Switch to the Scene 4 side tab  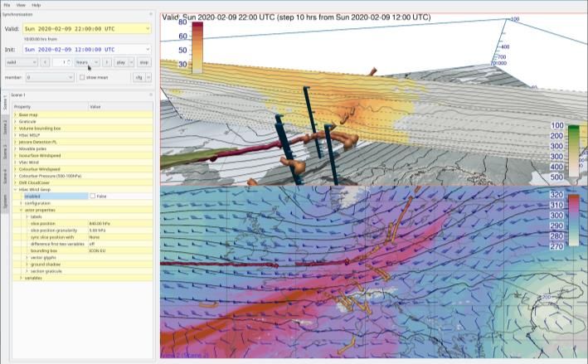[5, 176]
